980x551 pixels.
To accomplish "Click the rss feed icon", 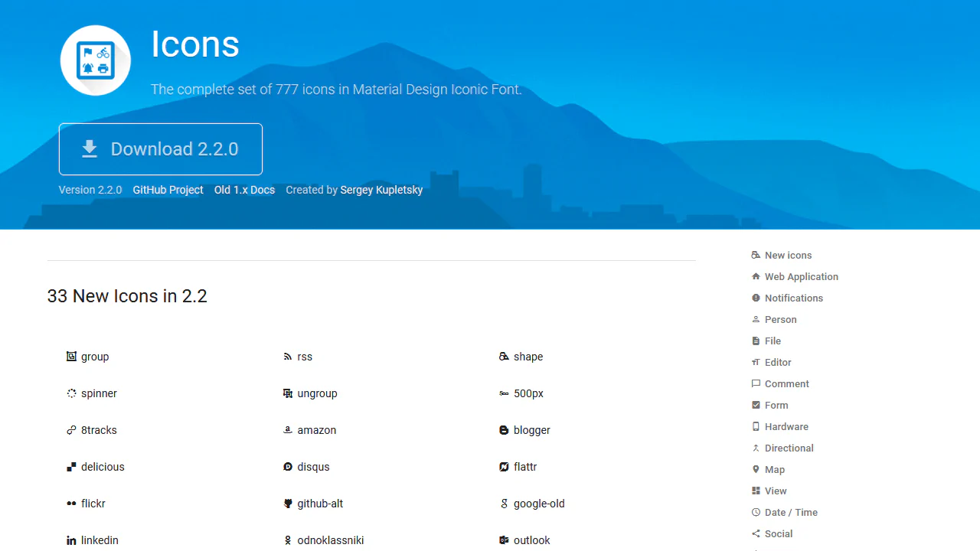I will coord(288,357).
